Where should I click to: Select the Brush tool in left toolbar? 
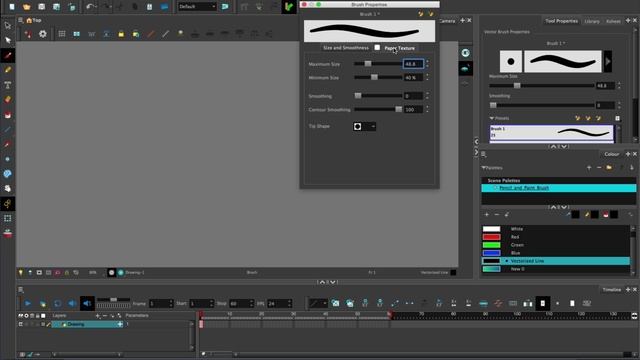tap(8, 56)
